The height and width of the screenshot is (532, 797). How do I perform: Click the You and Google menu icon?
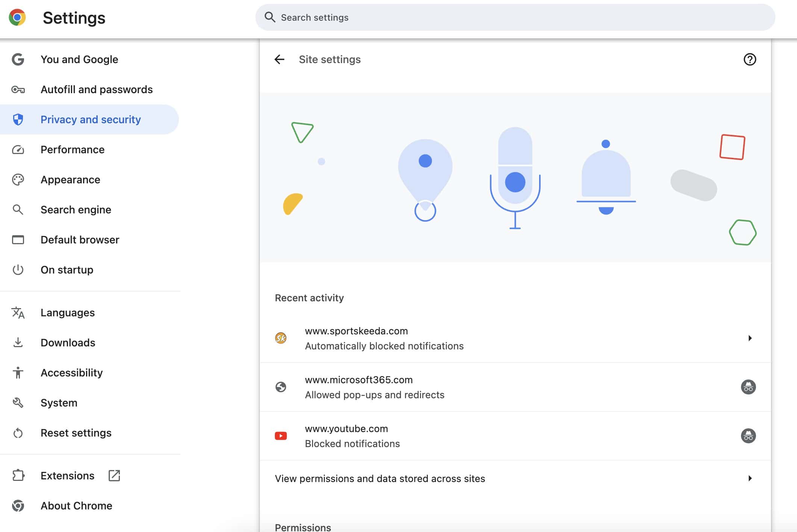click(18, 59)
